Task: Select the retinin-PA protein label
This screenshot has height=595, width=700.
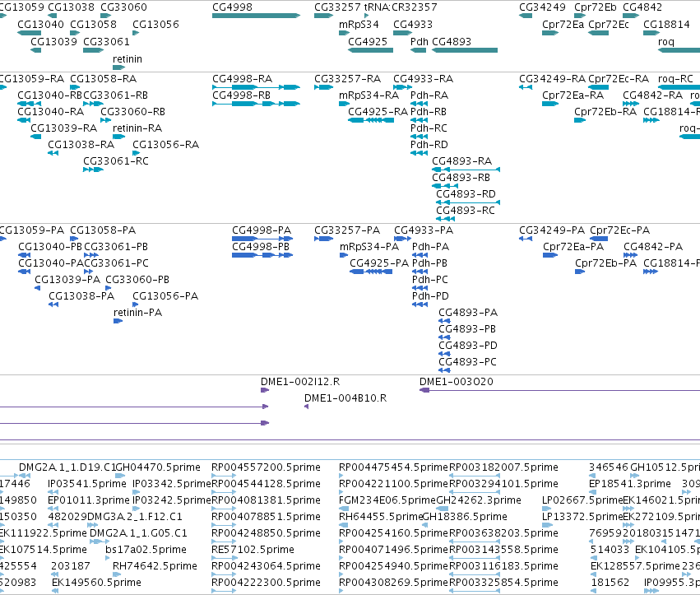Action: pos(137,313)
